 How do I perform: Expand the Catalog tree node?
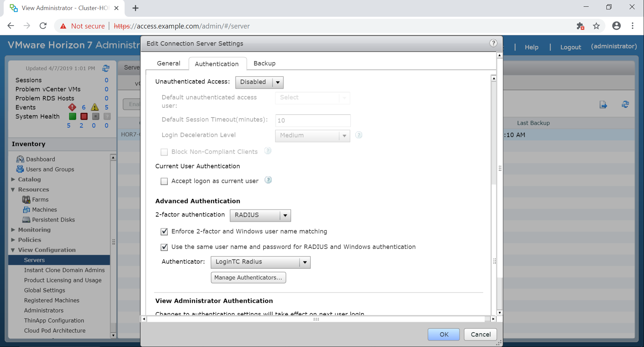[13, 179]
